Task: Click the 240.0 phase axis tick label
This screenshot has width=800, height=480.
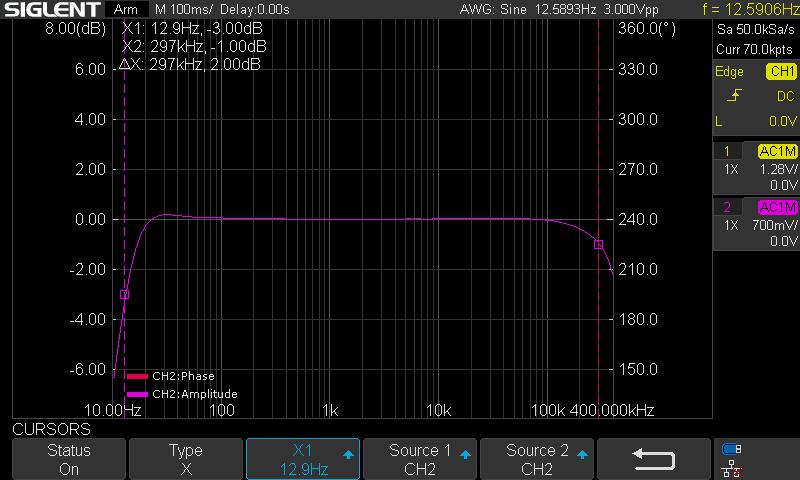Action: (638, 219)
